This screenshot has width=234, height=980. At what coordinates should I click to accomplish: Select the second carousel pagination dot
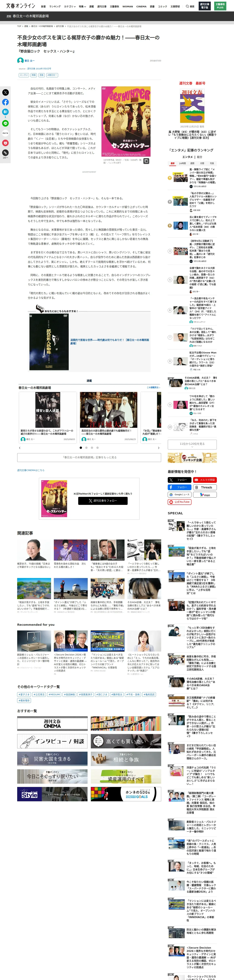tap(87, 448)
